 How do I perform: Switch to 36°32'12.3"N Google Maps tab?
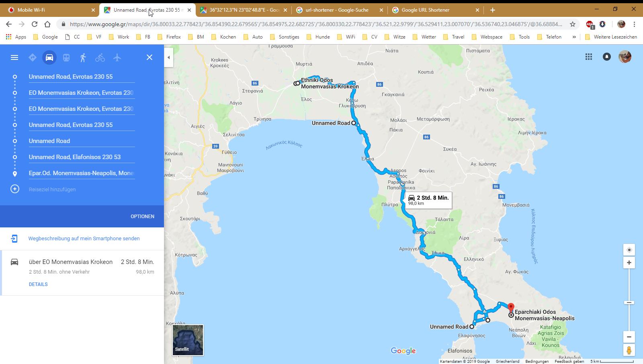coord(243,10)
